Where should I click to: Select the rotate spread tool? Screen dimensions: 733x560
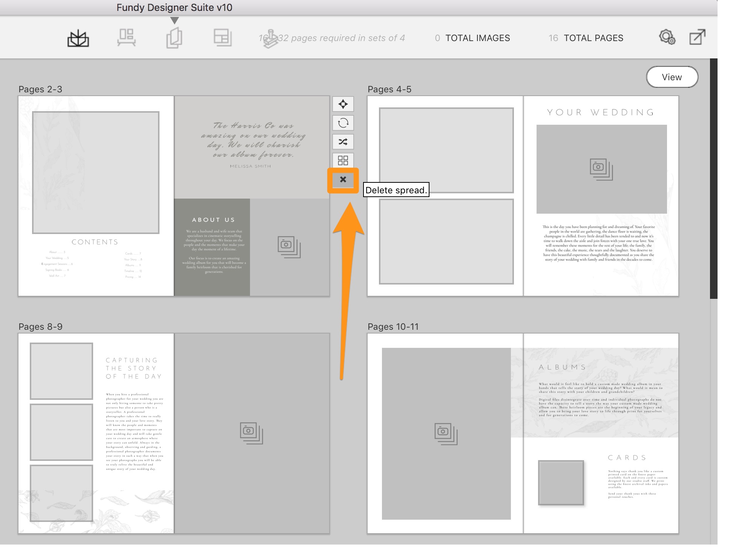[343, 122]
